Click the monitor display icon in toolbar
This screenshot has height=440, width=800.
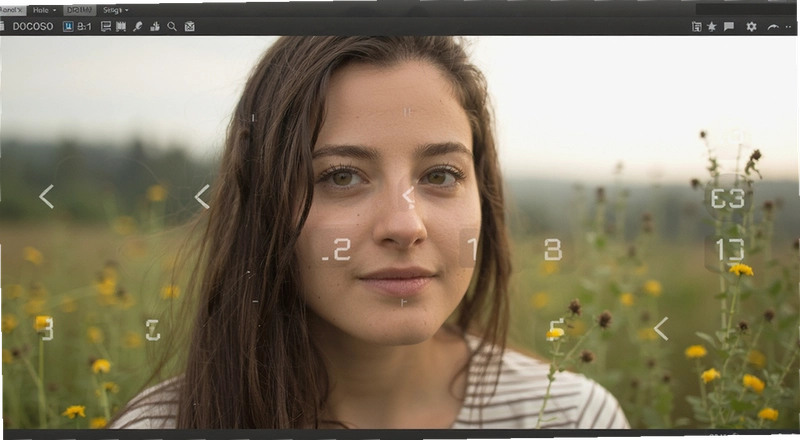[x=106, y=27]
